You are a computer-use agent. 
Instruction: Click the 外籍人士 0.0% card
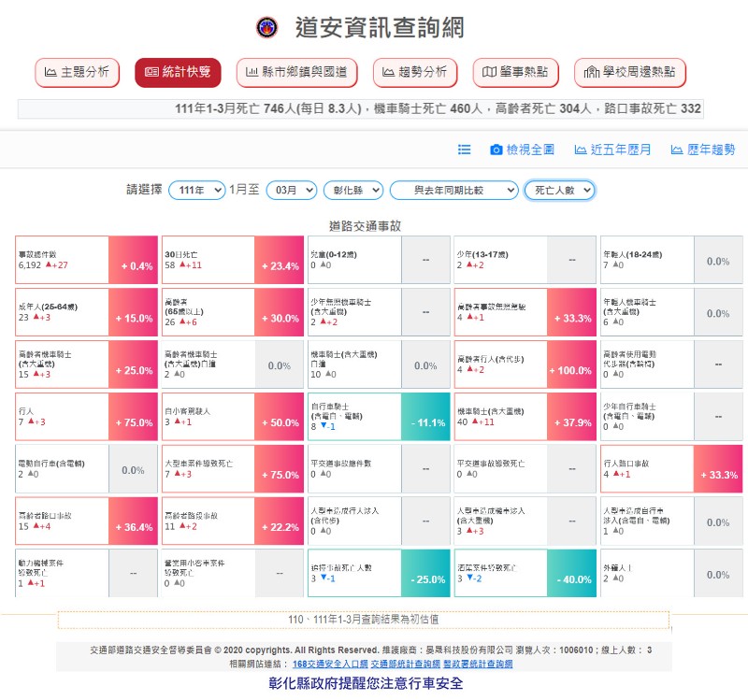671,573
